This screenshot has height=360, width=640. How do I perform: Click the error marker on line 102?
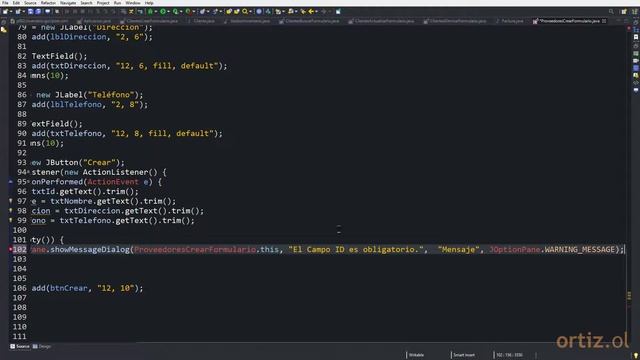coord(11,249)
